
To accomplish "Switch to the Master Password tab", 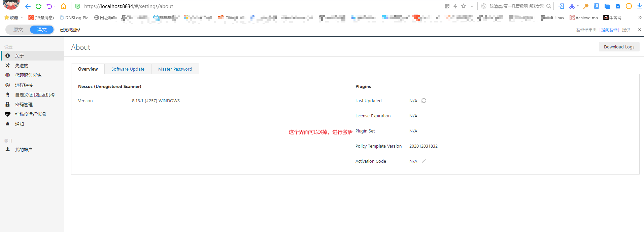I will pyautogui.click(x=175, y=69).
